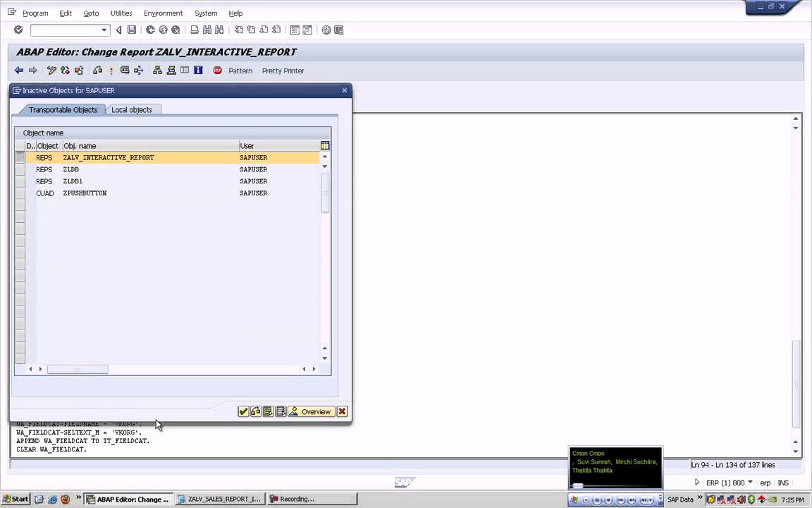The width and height of the screenshot is (812, 508).
Task: Confirm with green checkmark in Inactive Objects dialog
Action: pyautogui.click(x=243, y=411)
